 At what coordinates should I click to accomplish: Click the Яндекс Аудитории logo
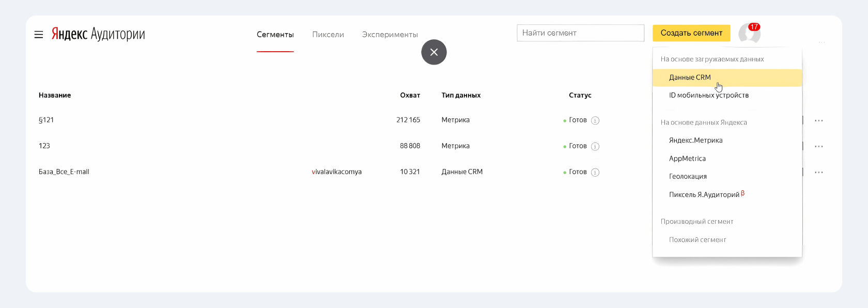[98, 34]
